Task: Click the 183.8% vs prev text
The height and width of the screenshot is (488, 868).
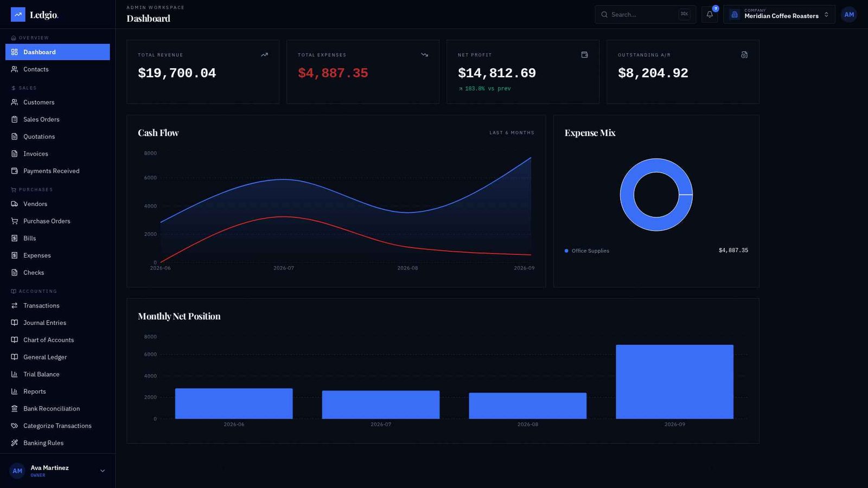Action: [x=488, y=88]
